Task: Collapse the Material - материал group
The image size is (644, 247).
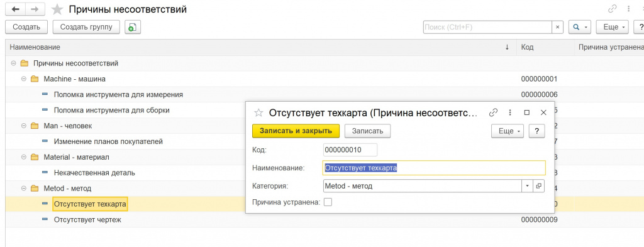Action: [x=24, y=157]
